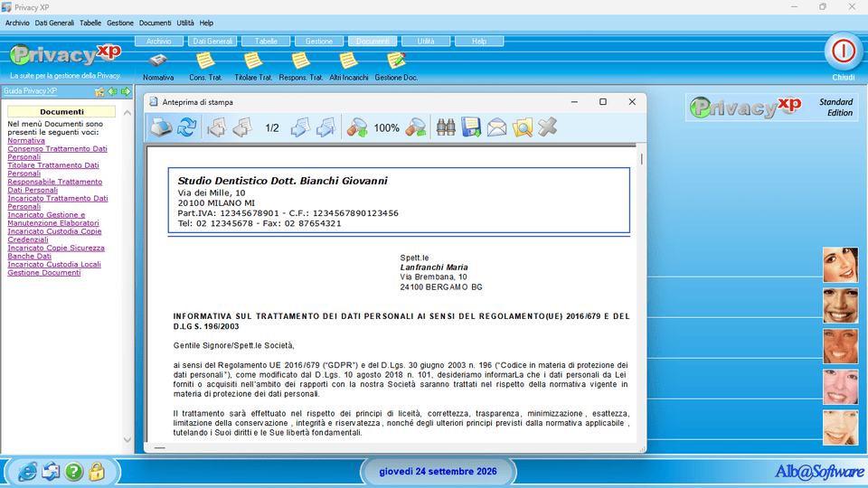Click the guide panel scroll up arrow

(127, 113)
